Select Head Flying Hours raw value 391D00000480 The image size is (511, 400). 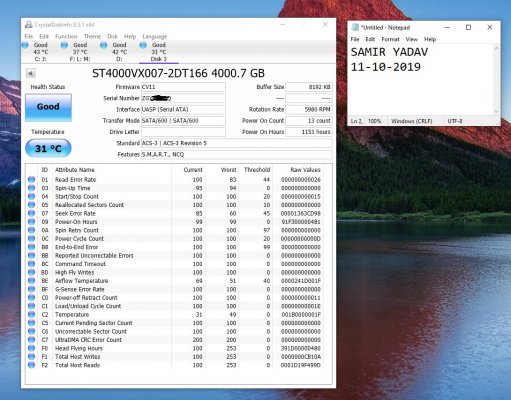(x=301, y=348)
